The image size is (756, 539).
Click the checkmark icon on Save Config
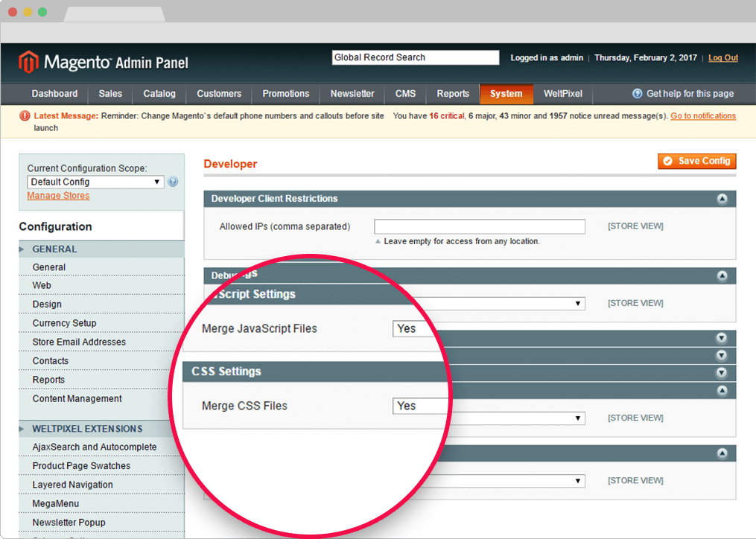tap(668, 161)
